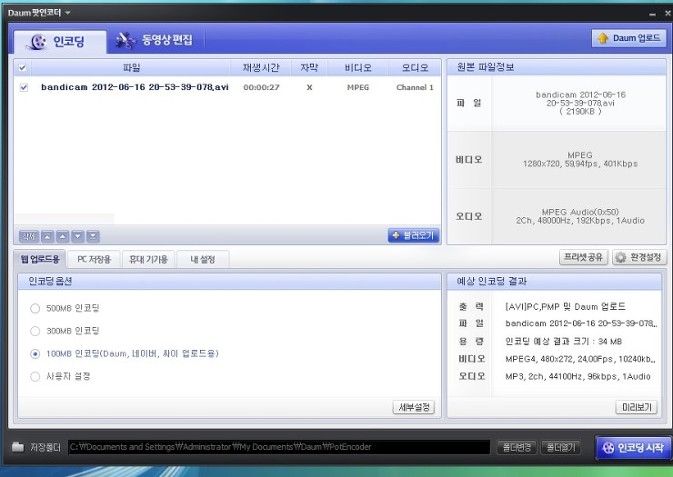673x477 pixels.
Task: Select the 사용자 설정 radio option
Action: [x=35, y=377]
